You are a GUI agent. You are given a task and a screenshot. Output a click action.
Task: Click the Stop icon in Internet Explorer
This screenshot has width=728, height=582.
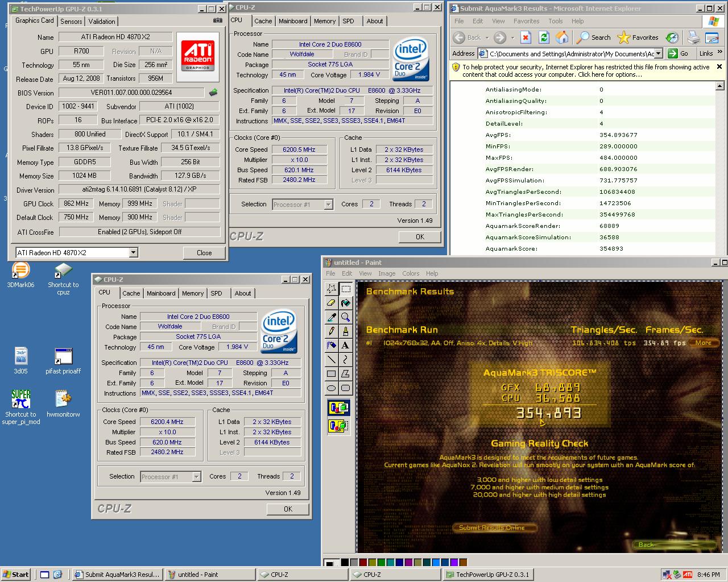(526, 38)
